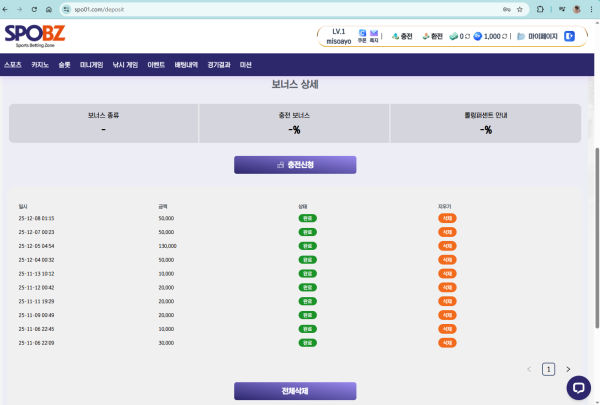Image resolution: width=600 pixels, height=405 pixels.
Task: Open the browser extensions icon
Action: click(541, 8)
